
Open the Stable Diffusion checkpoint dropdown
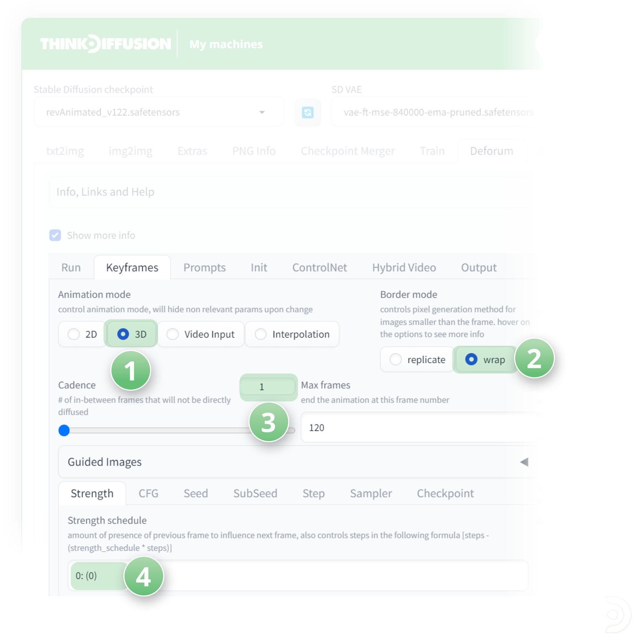159,112
